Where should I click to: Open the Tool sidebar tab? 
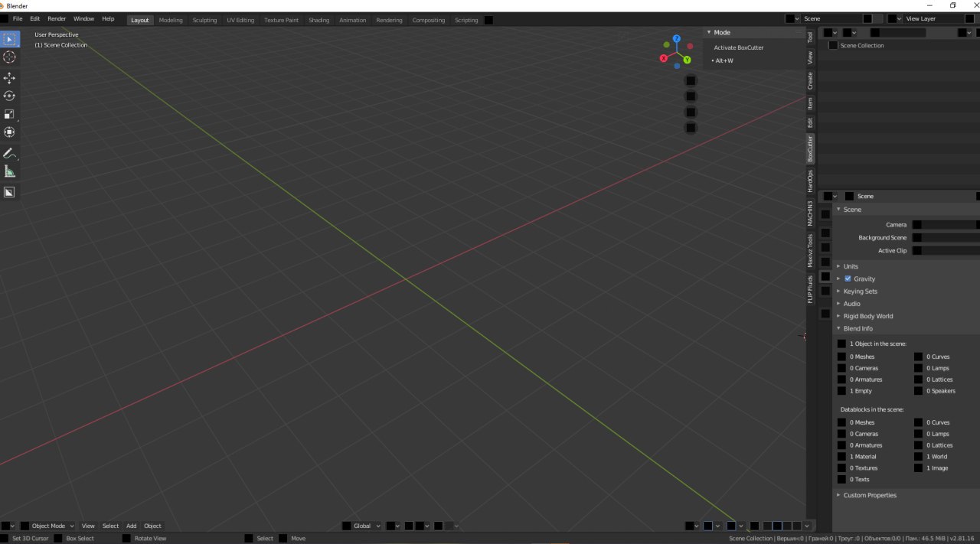(x=810, y=37)
